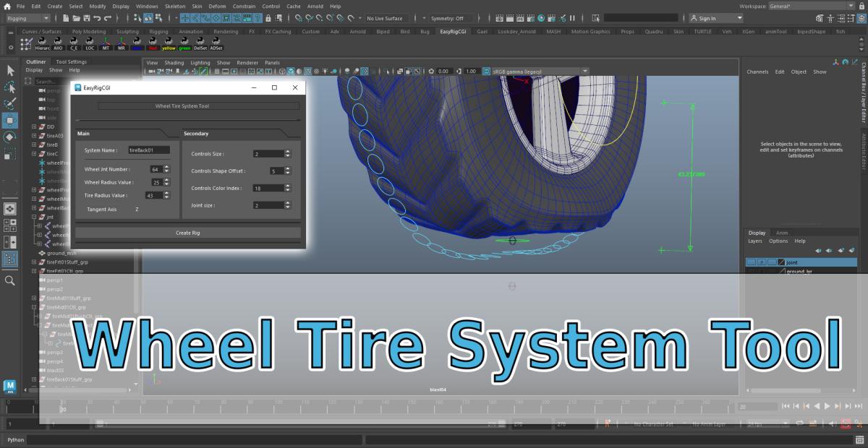This screenshot has width=868, height=448.
Task: Select the arrow Select tool
Action: pos(10,70)
